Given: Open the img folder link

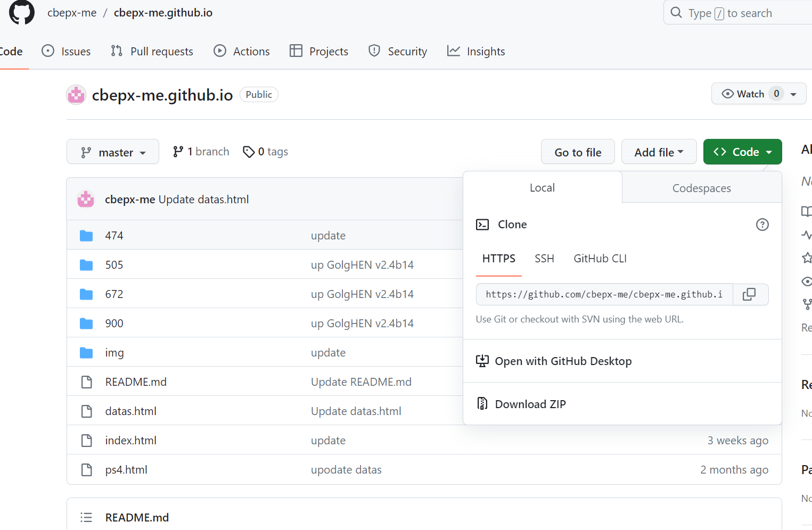Looking at the screenshot, I should (114, 353).
